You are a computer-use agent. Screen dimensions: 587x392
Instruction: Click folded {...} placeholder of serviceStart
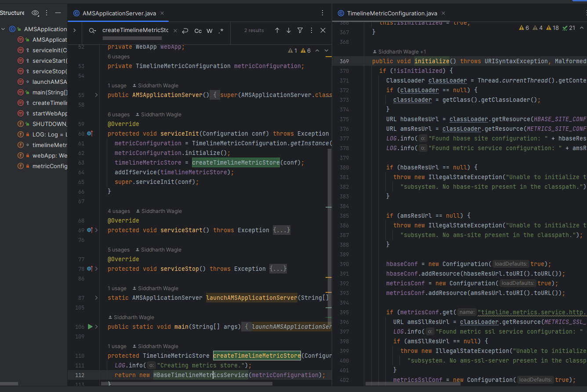click(282, 230)
